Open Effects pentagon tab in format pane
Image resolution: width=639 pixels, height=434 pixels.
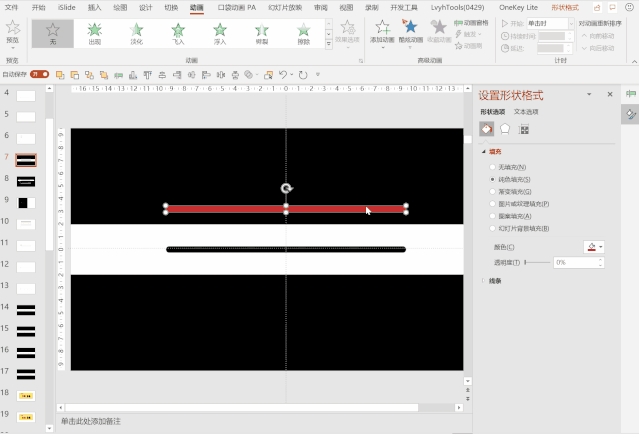pyautogui.click(x=505, y=129)
